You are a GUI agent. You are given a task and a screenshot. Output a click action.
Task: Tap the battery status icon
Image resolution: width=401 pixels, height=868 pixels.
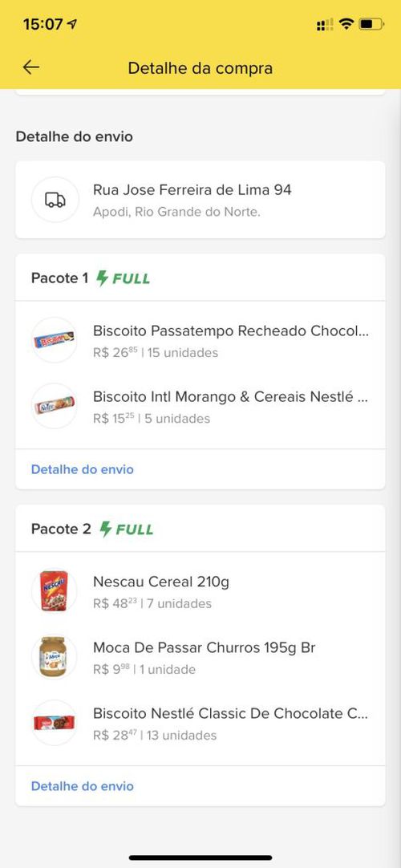click(x=371, y=24)
